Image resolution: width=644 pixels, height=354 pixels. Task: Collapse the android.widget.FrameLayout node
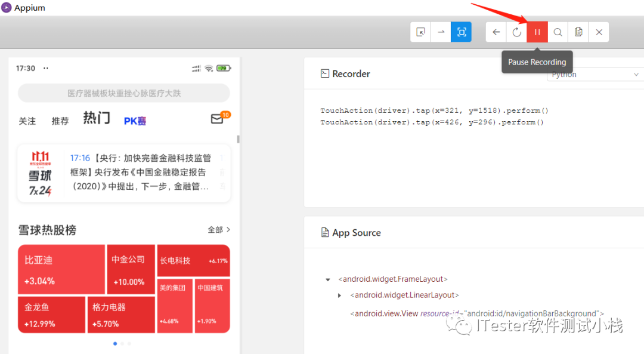[328, 279]
